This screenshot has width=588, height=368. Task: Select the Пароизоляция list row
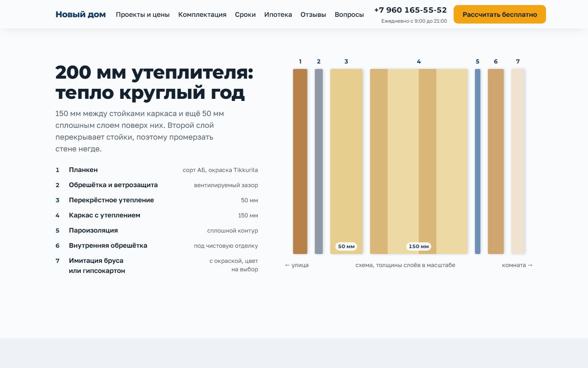(157, 230)
